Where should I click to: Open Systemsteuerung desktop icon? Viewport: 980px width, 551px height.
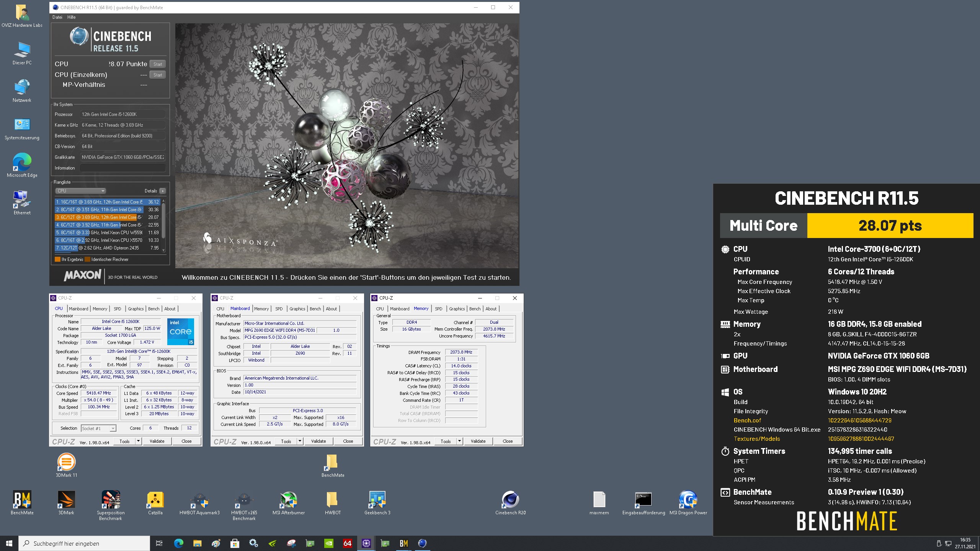[22, 128]
